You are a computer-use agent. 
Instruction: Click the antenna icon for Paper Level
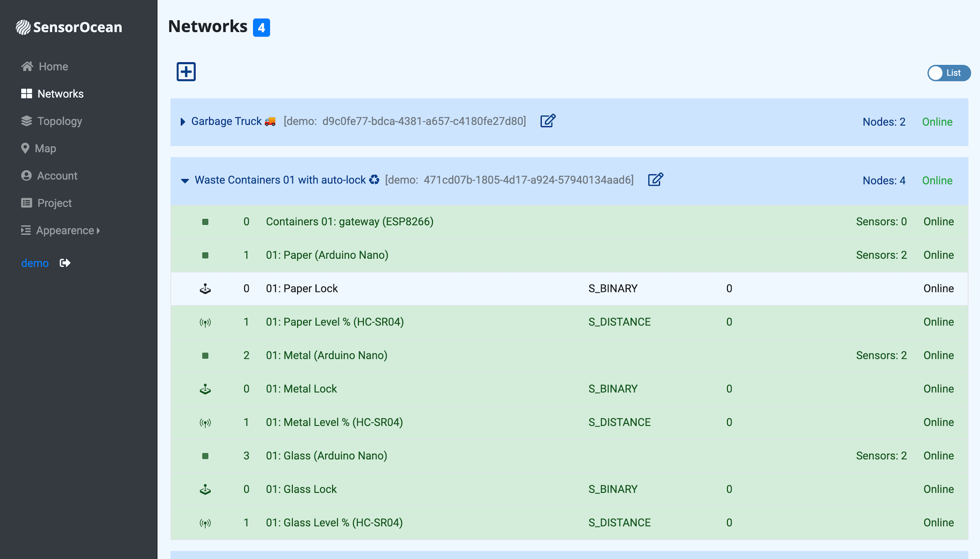[x=205, y=322]
